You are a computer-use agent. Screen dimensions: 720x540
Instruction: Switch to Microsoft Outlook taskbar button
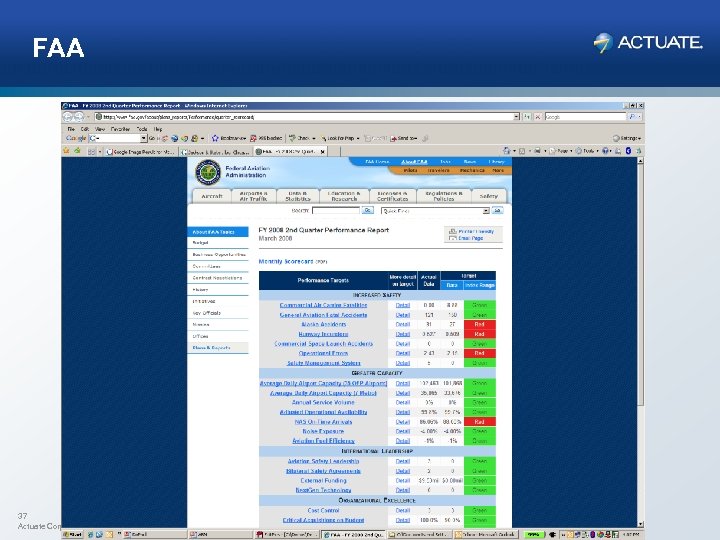click(x=485, y=534)
